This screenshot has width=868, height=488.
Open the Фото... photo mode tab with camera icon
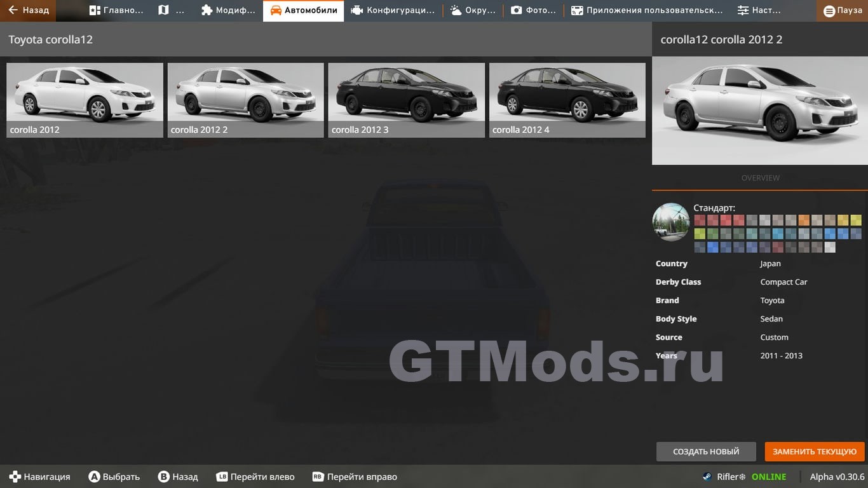pos(533,10)
